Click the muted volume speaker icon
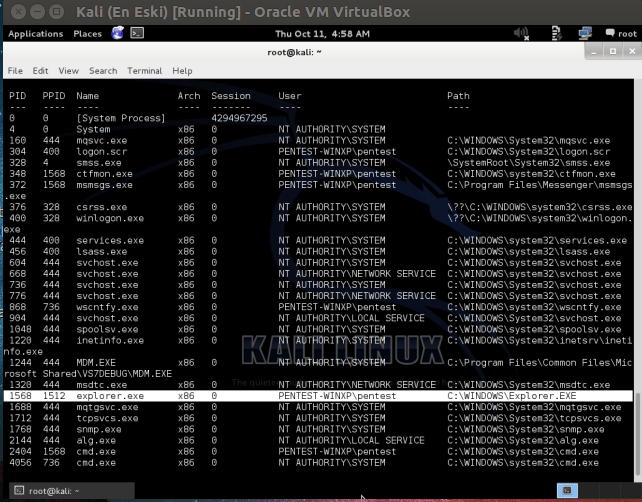Viewport: 642px width, 502px height. coord(521,33)
